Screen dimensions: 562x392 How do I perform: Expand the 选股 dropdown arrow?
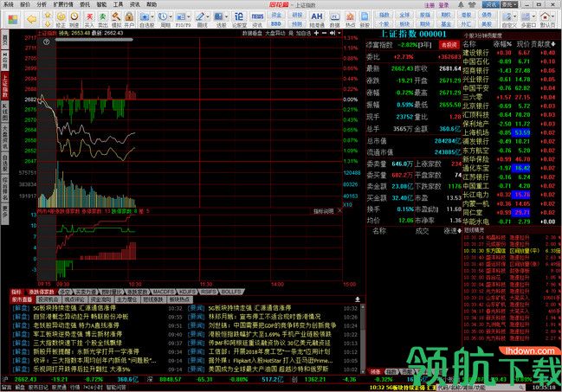[226, 16]
